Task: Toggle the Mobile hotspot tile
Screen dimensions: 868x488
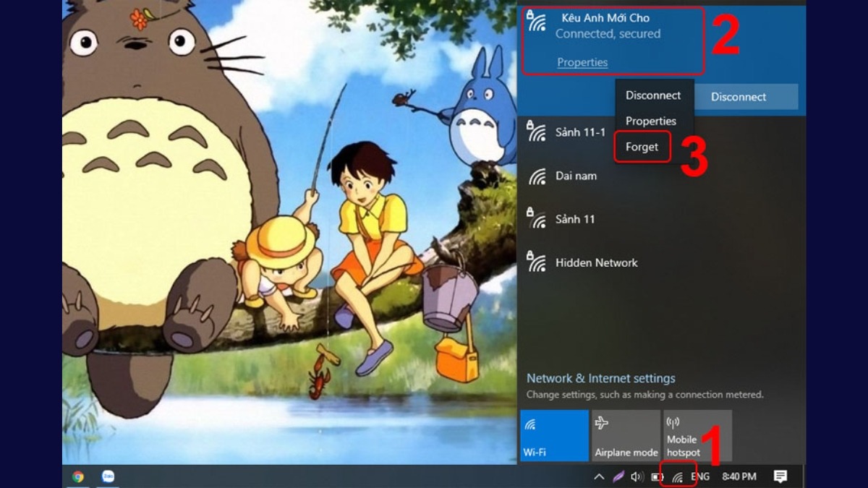Action: [697, 435]
